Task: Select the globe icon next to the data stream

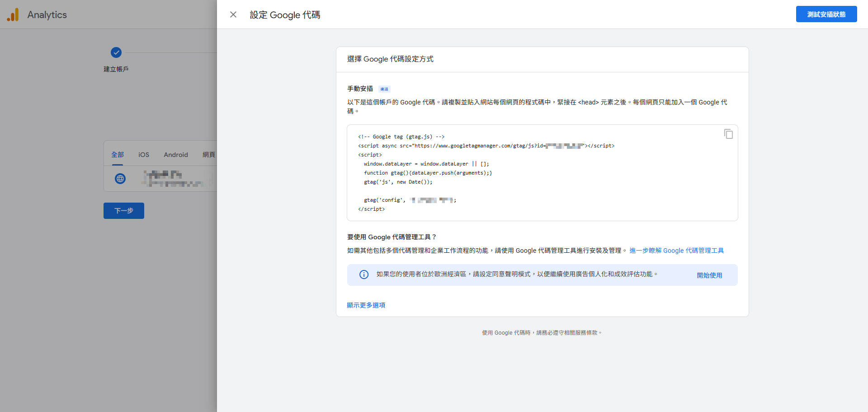Action: [120, 178]
